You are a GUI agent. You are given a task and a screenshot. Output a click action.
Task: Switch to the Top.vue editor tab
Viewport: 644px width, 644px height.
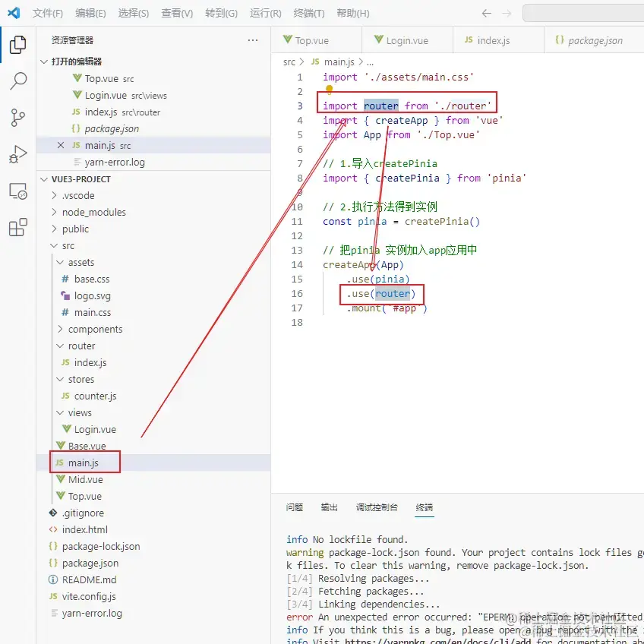(x=317, y=40)
